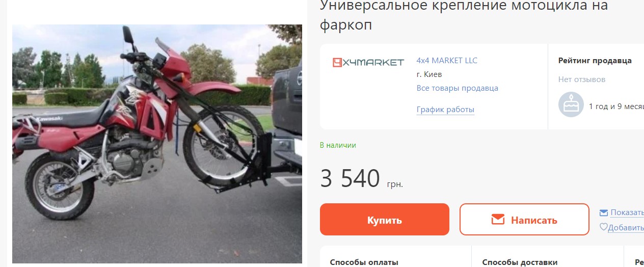Viewport: 644px width, 267px height.
Task: Click the Нет отзывов reviews text
Action: click(x=581, y=79)
